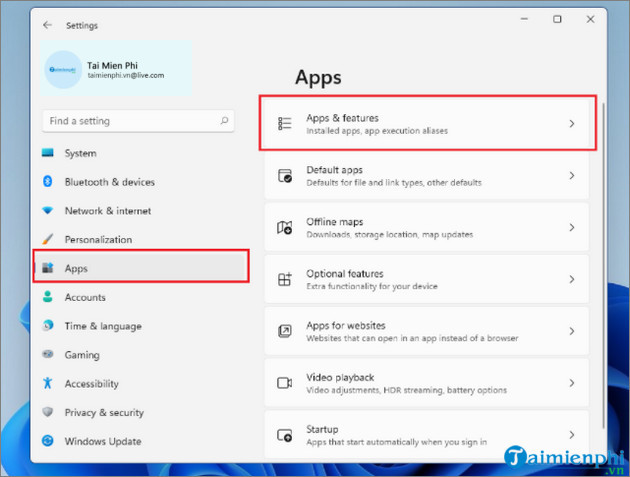630x477 pixels.
Task: Click the System monitor icon
Action: pos(47,153)
